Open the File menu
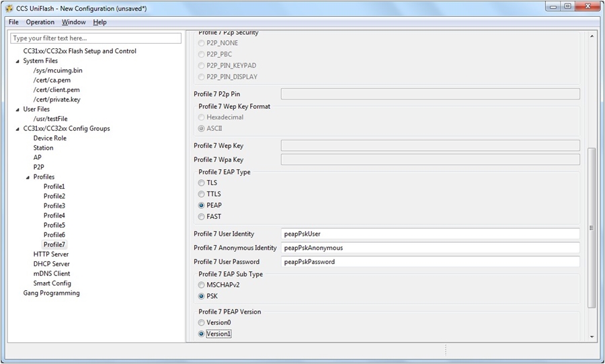The height and width of the screenshot is (364, 605). 13,22
